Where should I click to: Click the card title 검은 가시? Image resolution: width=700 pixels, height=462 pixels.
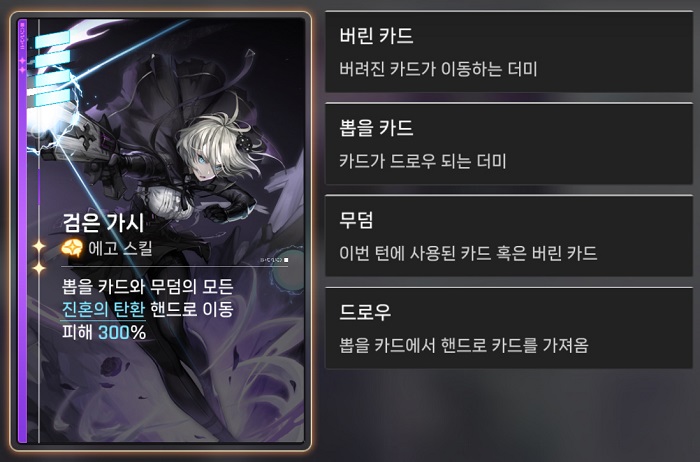(104, 223)
